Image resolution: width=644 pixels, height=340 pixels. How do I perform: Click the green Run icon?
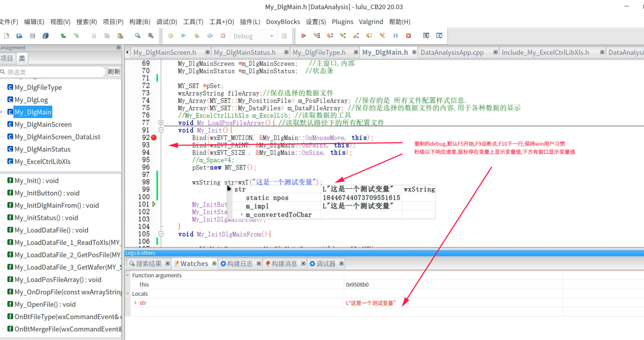tap(184, 36)
